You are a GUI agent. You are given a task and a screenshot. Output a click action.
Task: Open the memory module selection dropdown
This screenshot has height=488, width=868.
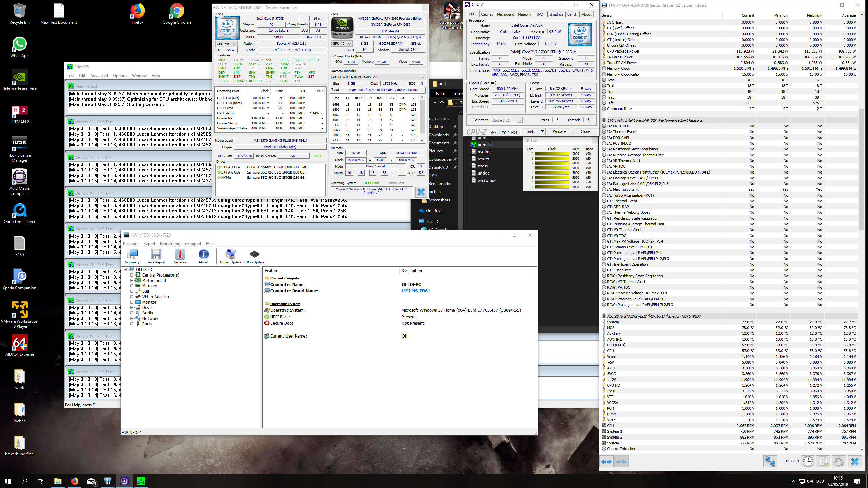coord(422,77)
